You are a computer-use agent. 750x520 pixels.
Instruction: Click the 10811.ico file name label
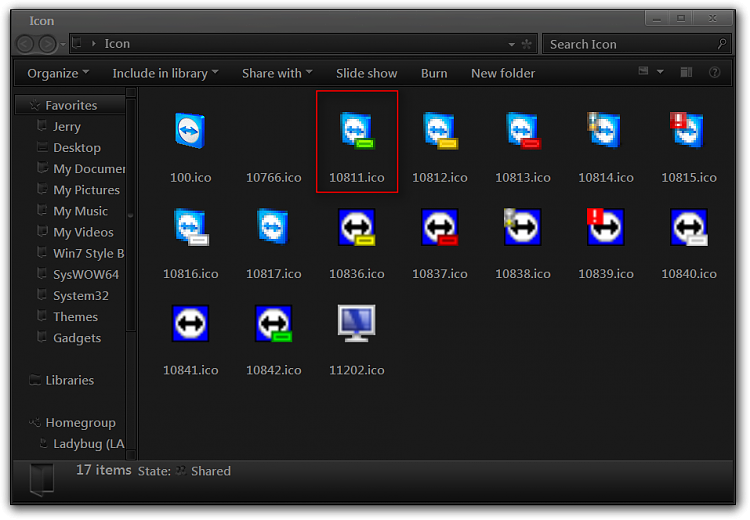coord(357,177)
